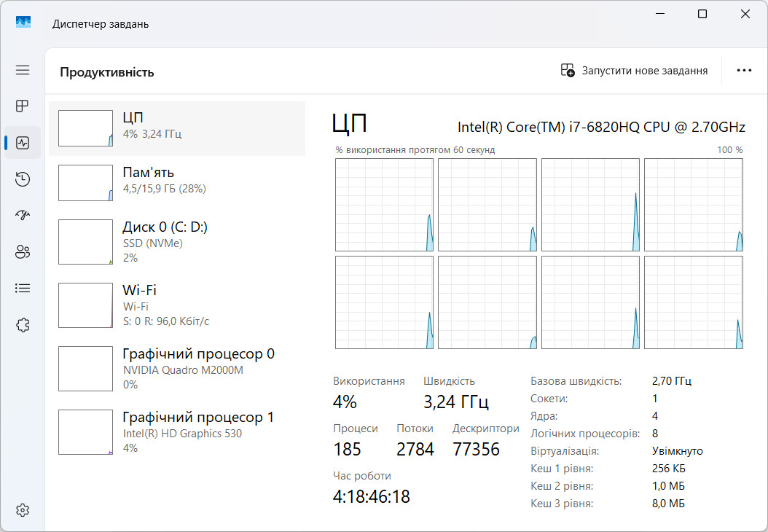Image resolution: width=768 pixels, height=532 pixels.
Task: Open the App history page icon
Action: coord(23,179)
